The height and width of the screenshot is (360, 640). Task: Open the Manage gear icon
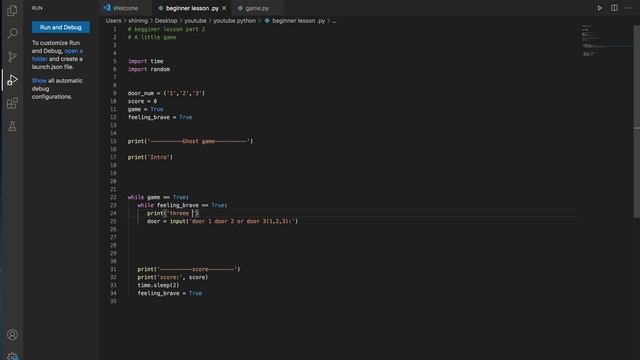12,356
